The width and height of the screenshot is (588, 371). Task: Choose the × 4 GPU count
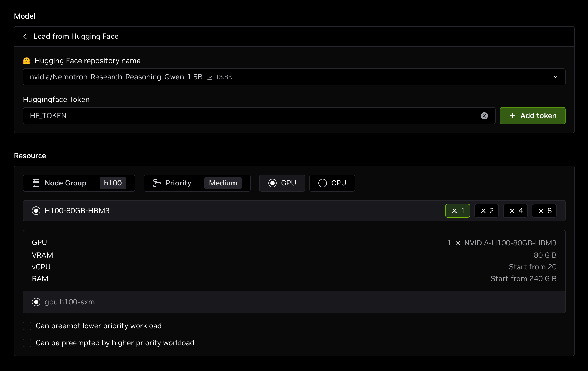(x=515, y=211)
